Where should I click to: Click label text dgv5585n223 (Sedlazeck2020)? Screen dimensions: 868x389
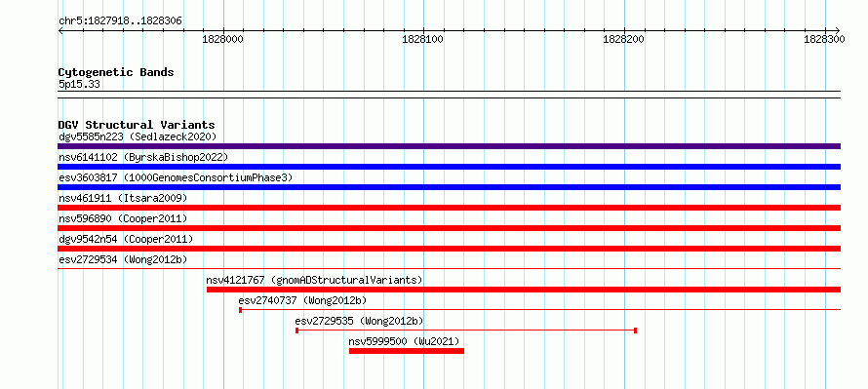(138, 136)
